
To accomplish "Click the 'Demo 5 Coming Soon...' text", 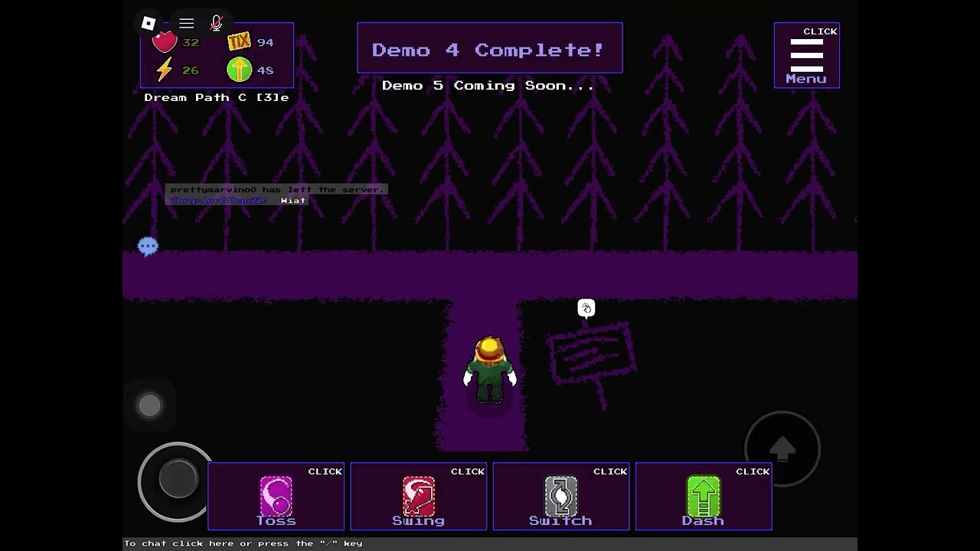I will coord(488,86).
